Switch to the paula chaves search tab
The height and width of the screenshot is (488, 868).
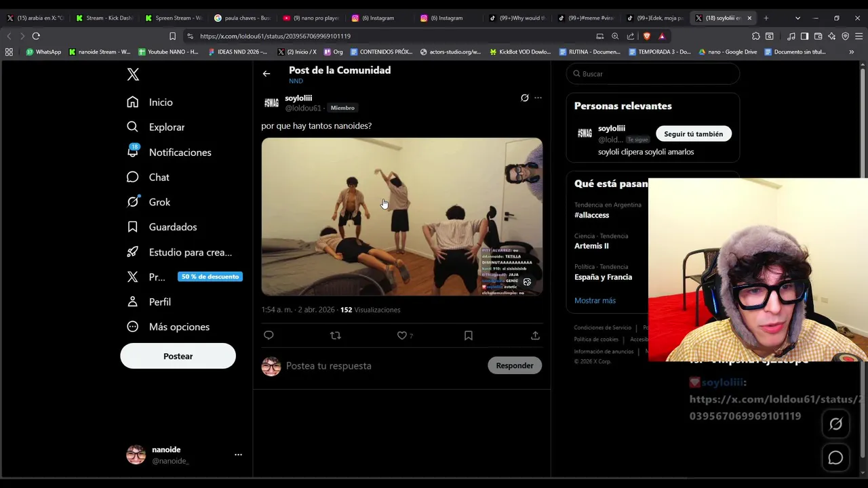click(x=242, y=18)
